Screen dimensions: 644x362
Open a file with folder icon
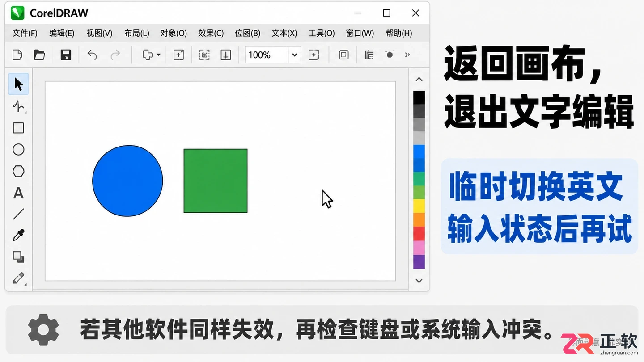[x=39, y=55]
